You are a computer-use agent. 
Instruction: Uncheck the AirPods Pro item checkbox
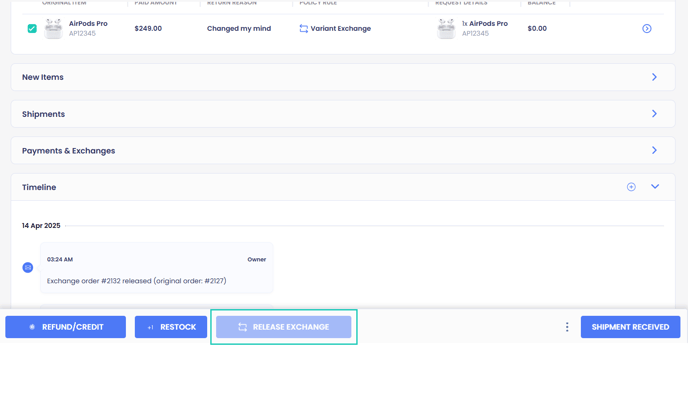pos(32,29)
